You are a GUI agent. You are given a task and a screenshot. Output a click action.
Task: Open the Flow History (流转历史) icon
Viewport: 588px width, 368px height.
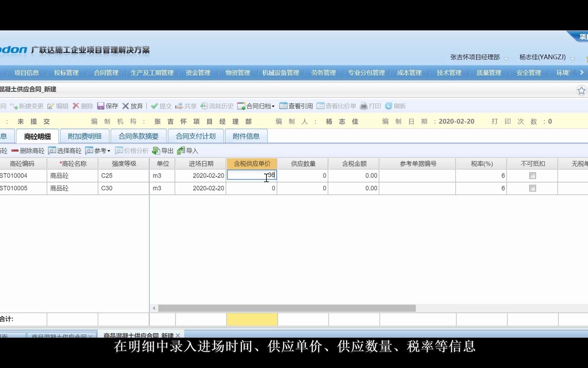tap(204, 106)
